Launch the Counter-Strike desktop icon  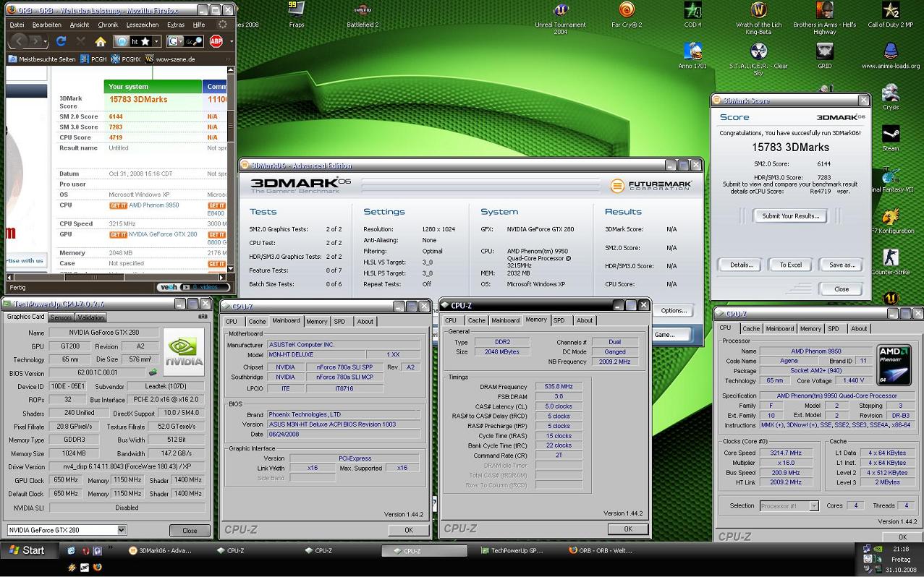(891, 261)
